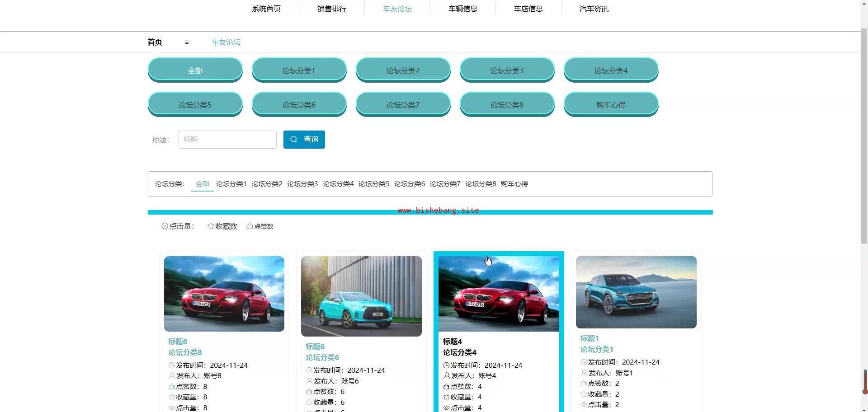Choose the 论坛分类6 pill button
Screen dimensions: 868x412
pyautogui.click(x=299, y=104)
